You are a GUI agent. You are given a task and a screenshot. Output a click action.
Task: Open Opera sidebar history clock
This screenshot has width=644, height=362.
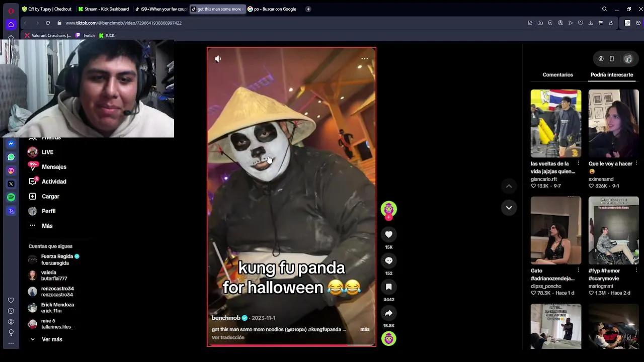[x=11, y=311]
